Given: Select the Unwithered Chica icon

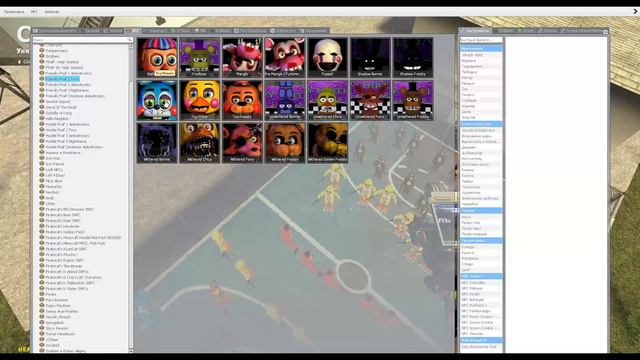Looking at the screenshot, I should point(327,100).
